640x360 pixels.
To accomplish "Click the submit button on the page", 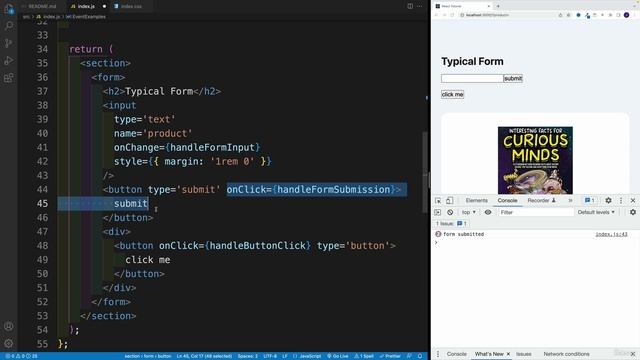I will pos(513,78).
